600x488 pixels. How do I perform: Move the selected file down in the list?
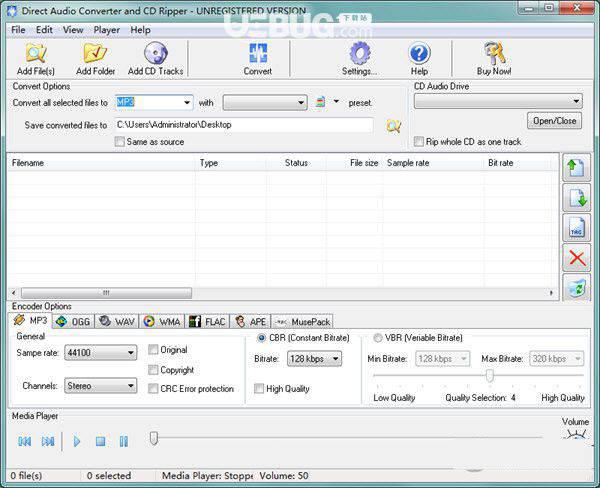point(576,197)
